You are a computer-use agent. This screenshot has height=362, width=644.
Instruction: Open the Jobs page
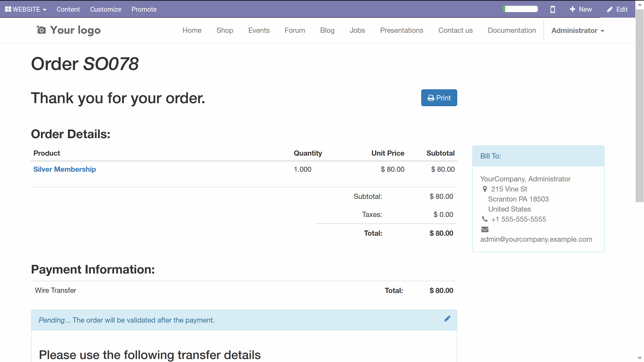[x=357, y=30]
